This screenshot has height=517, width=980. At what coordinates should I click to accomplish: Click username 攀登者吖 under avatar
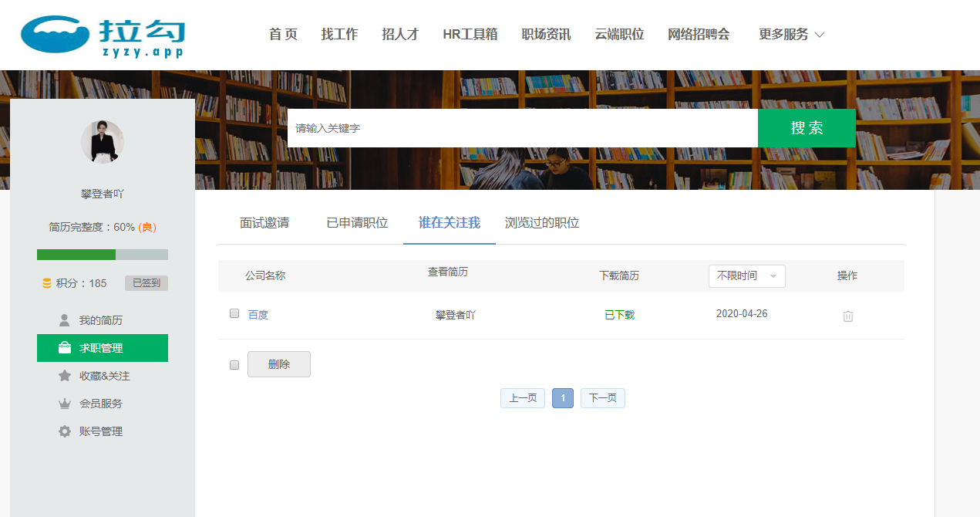(103, 194)
